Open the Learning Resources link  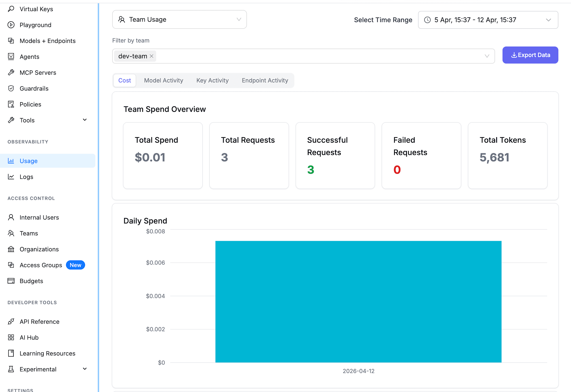[47, 353]
